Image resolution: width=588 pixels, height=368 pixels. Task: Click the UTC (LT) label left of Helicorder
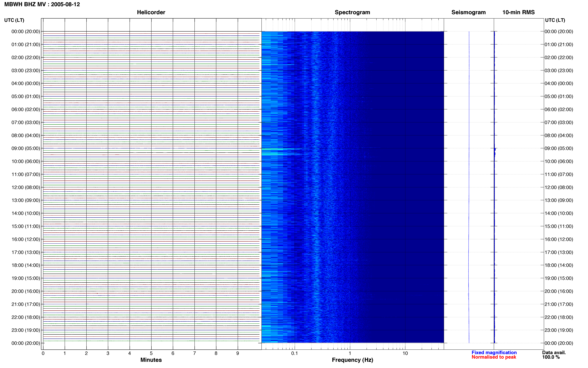(14, 20)
